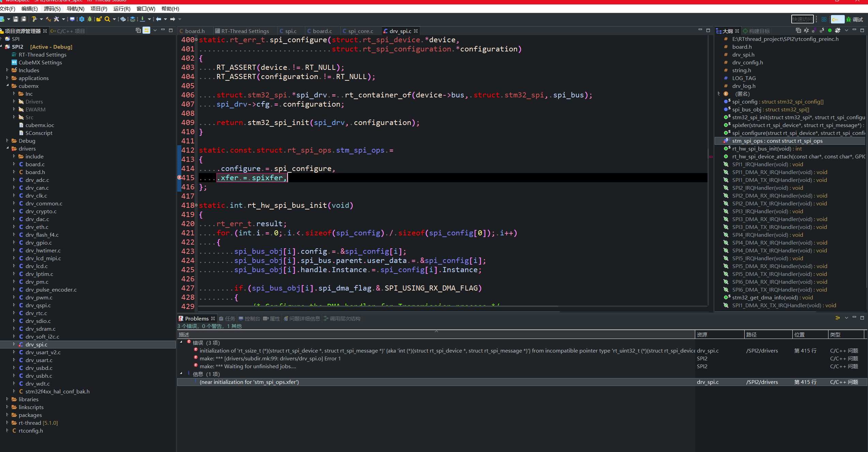The width and height of the screenshot is (868, 452).
Task: Click the 快速访问 quick access field
Action: tap(802, 19)
